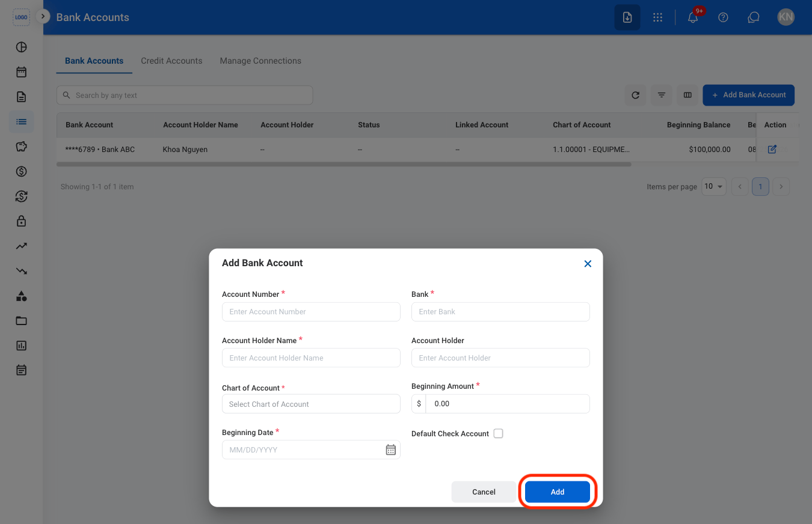Open the apps grid icon

click(x=657, y=17)
